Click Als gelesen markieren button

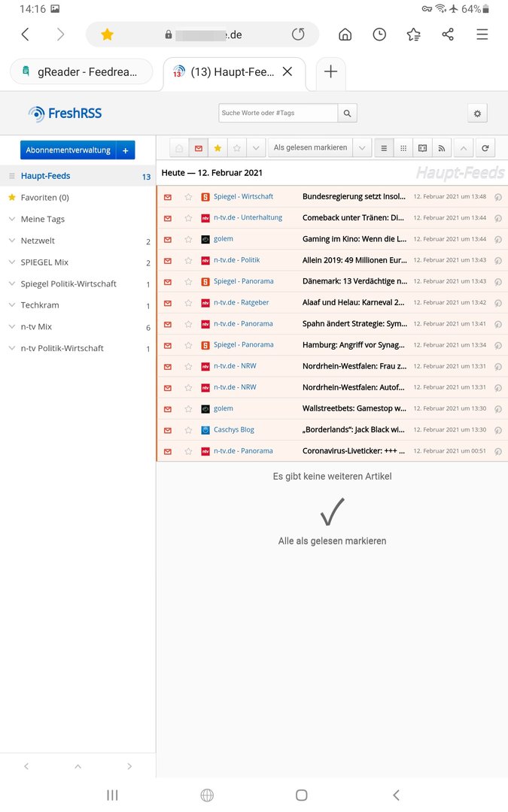pos(311,148)
